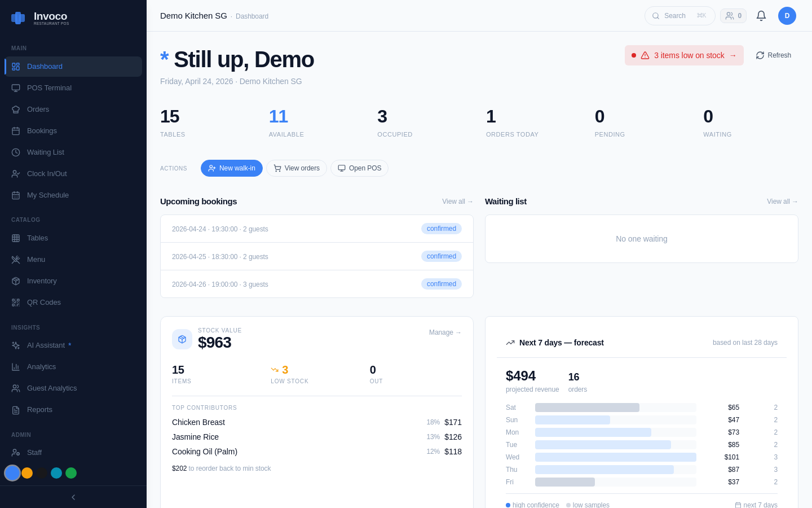The image size is (812, 508).
Task: Open the 3 items low on stock alert
Action: pyautogui.click(x=684, y=55)
